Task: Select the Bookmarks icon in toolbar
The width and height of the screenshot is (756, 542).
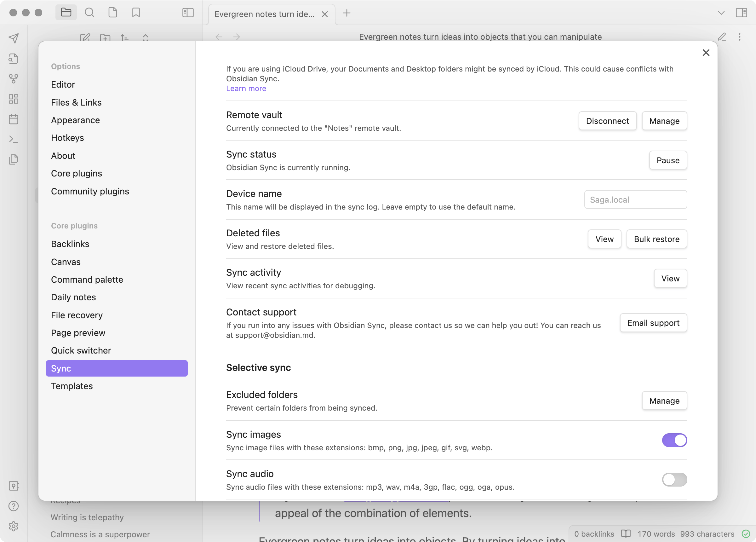Action: coord(135,12)
